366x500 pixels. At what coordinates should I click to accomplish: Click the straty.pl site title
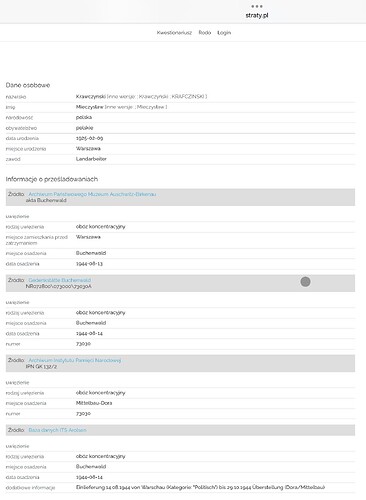pos(257,15)
